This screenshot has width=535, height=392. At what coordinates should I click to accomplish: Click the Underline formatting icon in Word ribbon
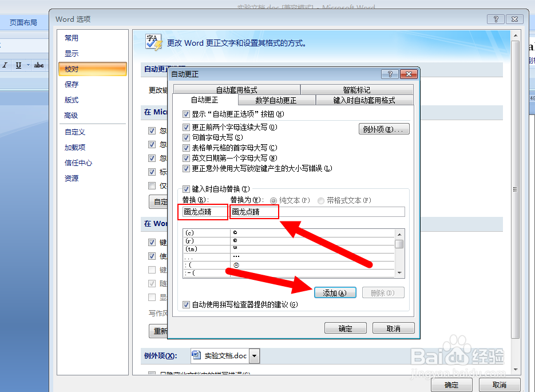click(x=18, y=65)
